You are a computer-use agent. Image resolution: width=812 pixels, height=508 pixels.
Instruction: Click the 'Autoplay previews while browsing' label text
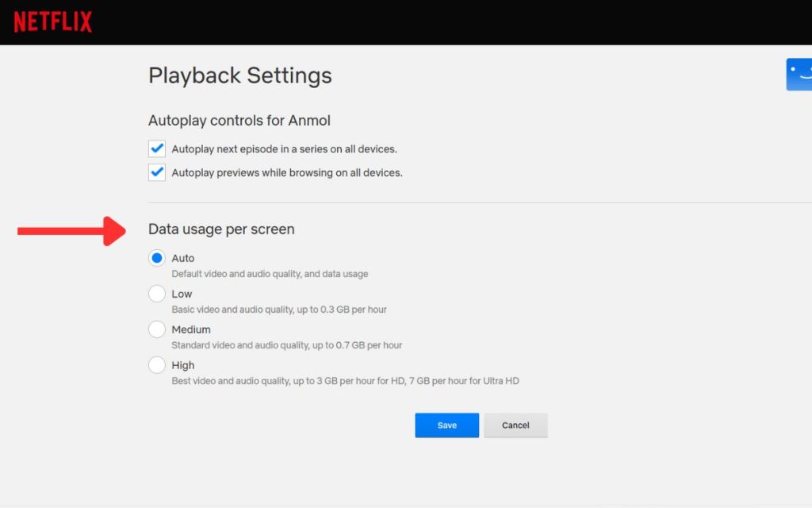click(287, 173)
